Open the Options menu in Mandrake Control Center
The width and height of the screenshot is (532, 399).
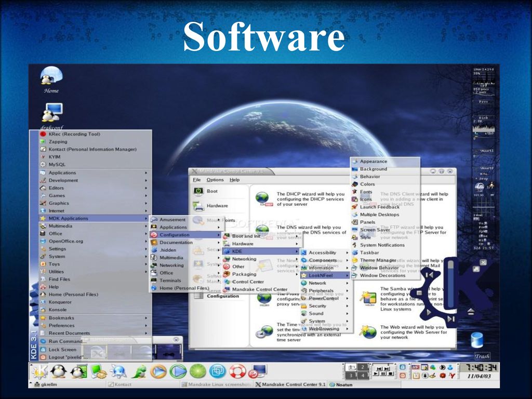click(215, 180)
